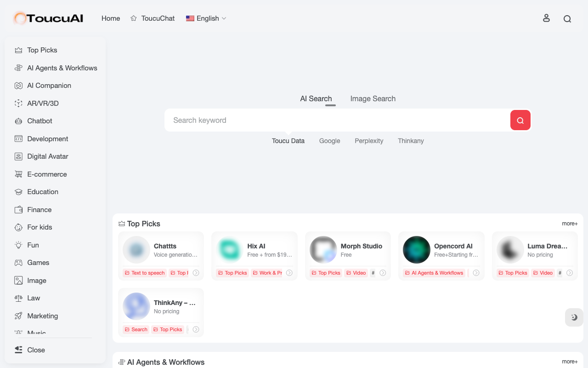Viewport: 588px width, 368px height.
Task: Click Video tag on Luma Dream card
Action: click(x=543, y=273)
